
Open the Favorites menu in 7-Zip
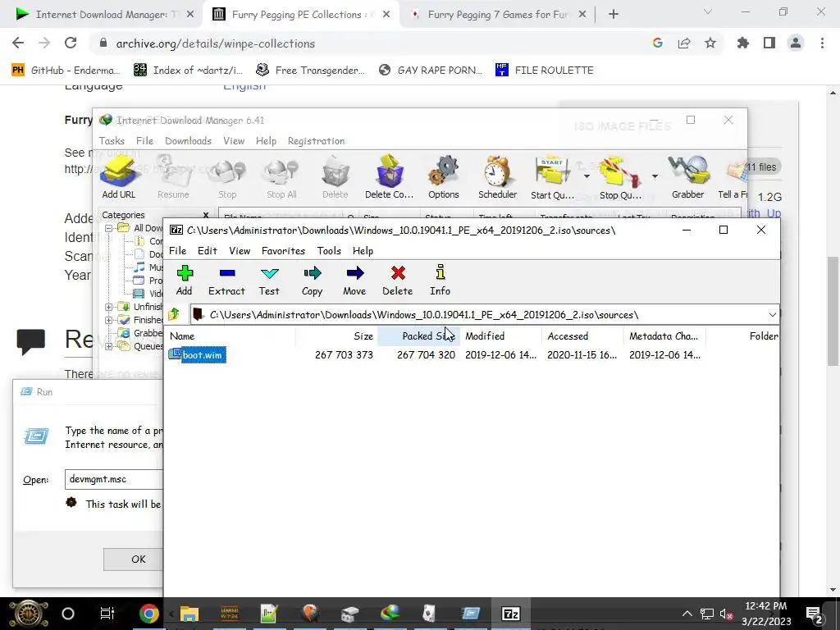(x=283, y=251)
